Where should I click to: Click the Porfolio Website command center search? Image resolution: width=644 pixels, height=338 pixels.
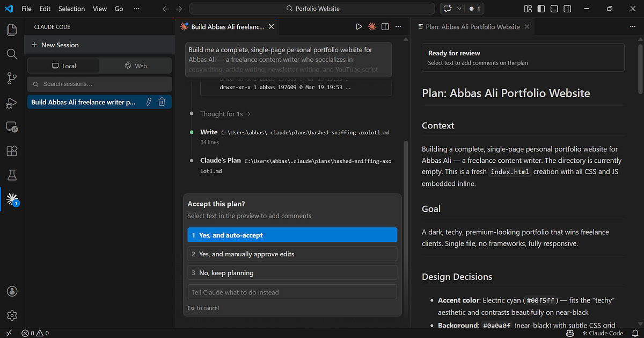coord(312,9)
